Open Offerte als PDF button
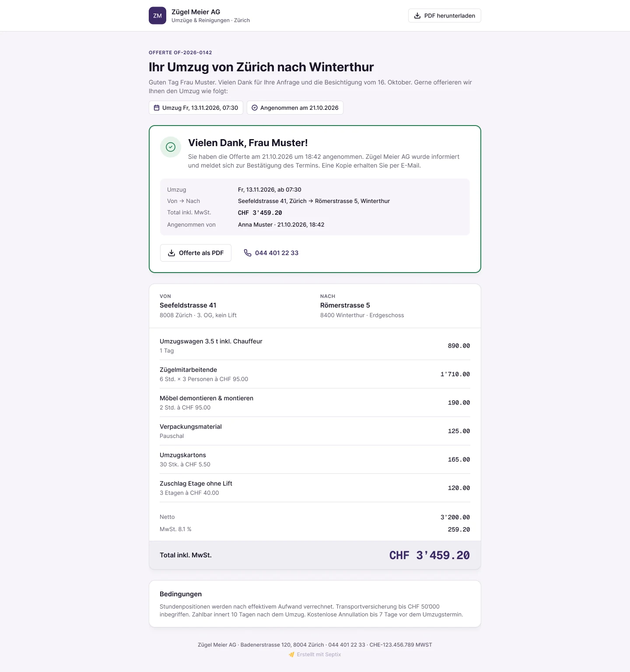Viewport: 630px width, 672px height. pos(196,253)
